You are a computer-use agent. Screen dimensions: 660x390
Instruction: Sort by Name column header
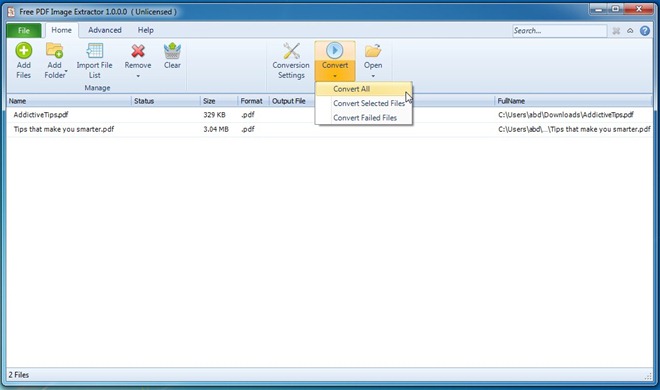[x=69, y=101]
